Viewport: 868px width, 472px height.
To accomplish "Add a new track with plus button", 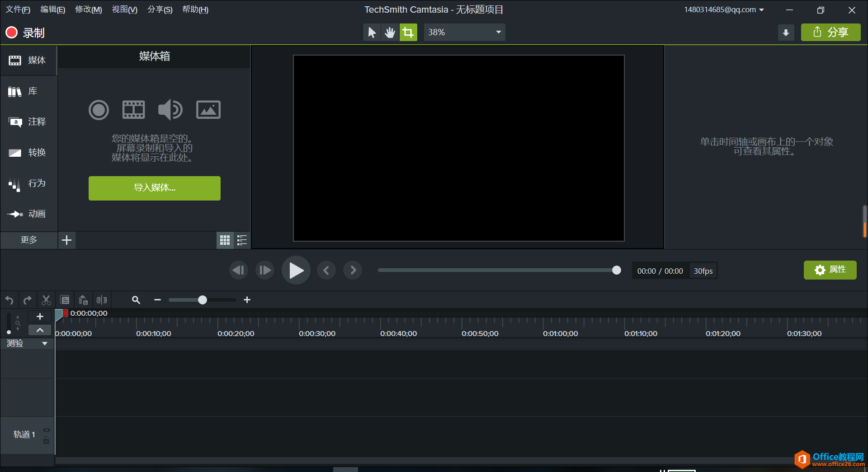I will point(40,317).
